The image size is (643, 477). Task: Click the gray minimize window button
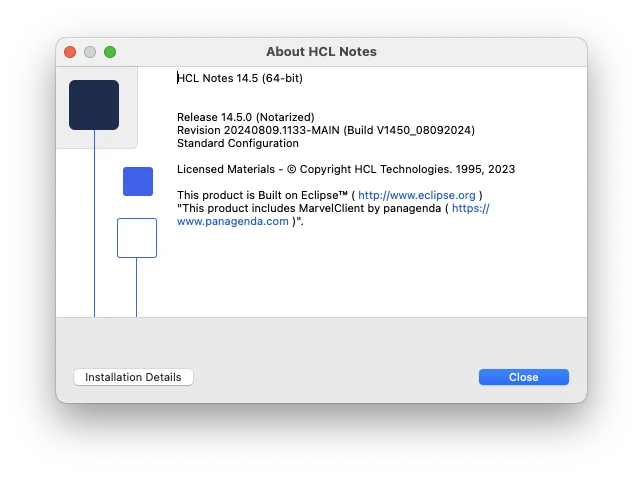tap(90, 52)
